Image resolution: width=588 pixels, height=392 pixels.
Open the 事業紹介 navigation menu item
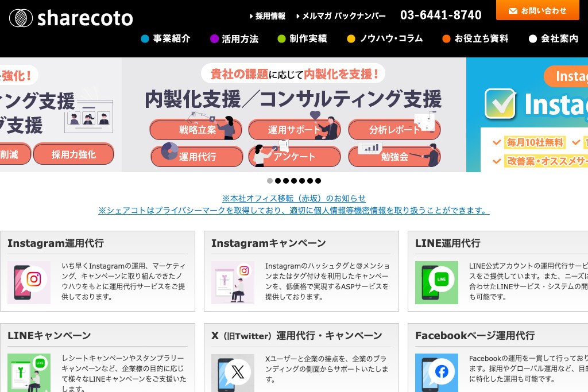171,39
